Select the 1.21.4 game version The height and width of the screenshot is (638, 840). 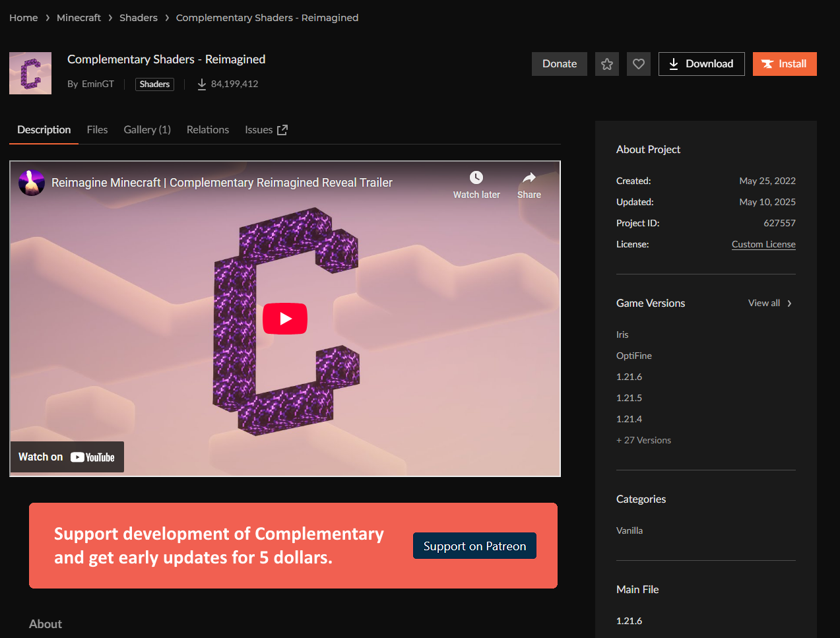629,419
